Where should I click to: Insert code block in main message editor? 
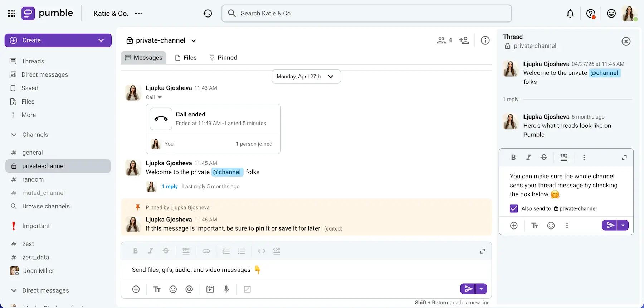(277, 251)
